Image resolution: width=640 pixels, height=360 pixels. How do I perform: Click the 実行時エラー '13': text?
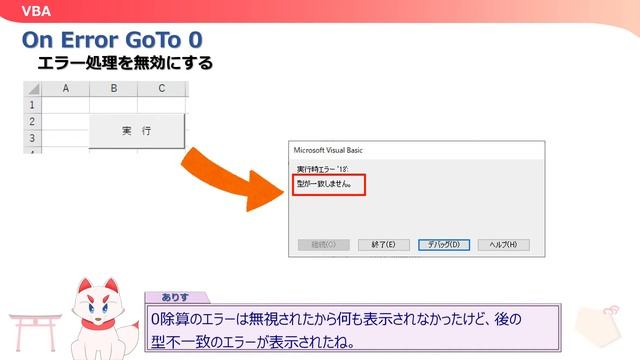pos(322,169)
